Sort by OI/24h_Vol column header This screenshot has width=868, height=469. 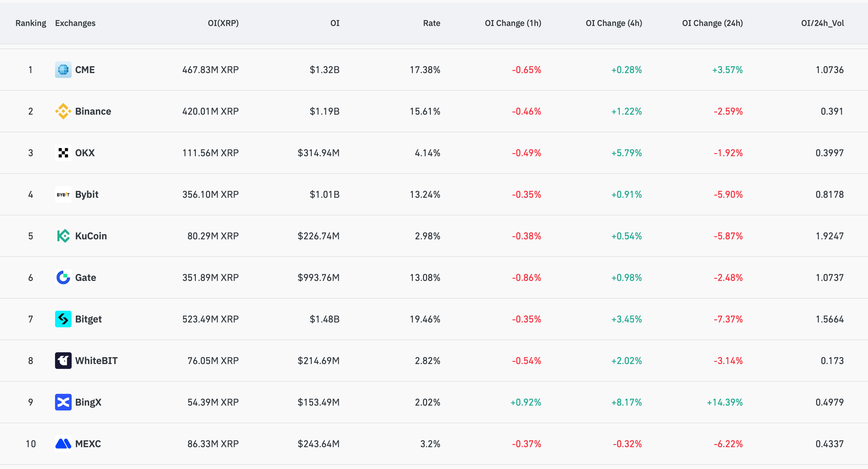click(x=822, y=23)
